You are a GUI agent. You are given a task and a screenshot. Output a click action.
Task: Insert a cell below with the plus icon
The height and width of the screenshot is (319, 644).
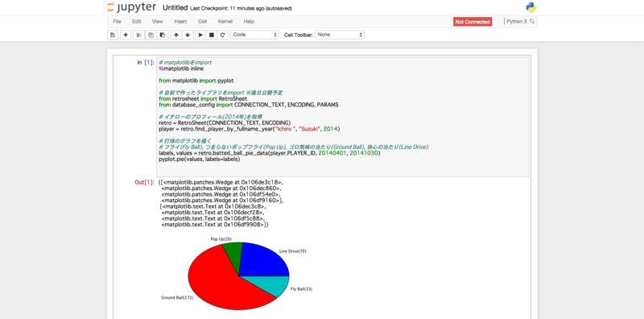pyautogui.click(x=126, y=35)
